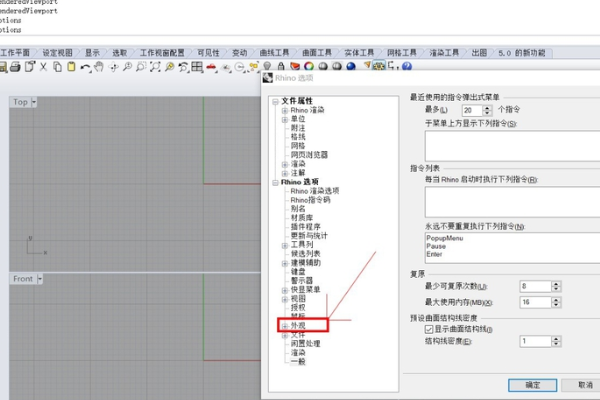This screenshot has height=400, width=600.
Task: Click the light bulb icon in toolbar
Action: (x=268, y=67)
